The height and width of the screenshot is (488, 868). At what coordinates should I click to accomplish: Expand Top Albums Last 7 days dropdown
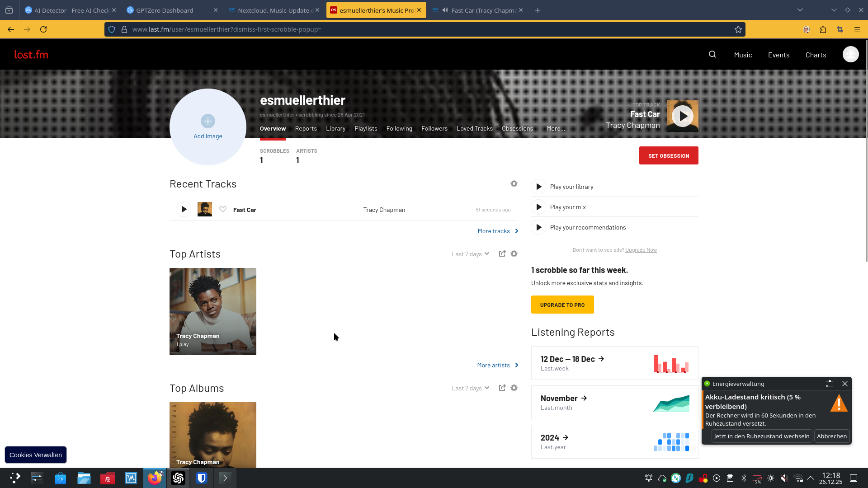coord(471,388)
